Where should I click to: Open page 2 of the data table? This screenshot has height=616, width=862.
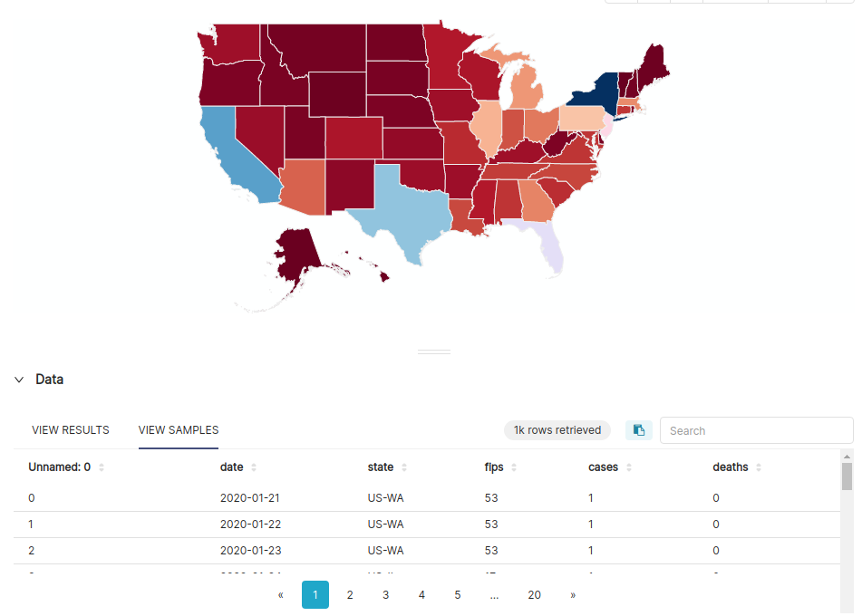[350, 595]
